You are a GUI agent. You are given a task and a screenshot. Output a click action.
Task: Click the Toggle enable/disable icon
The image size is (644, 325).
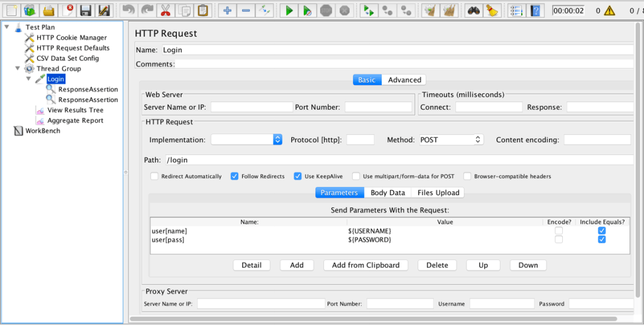tap(264, 10)
